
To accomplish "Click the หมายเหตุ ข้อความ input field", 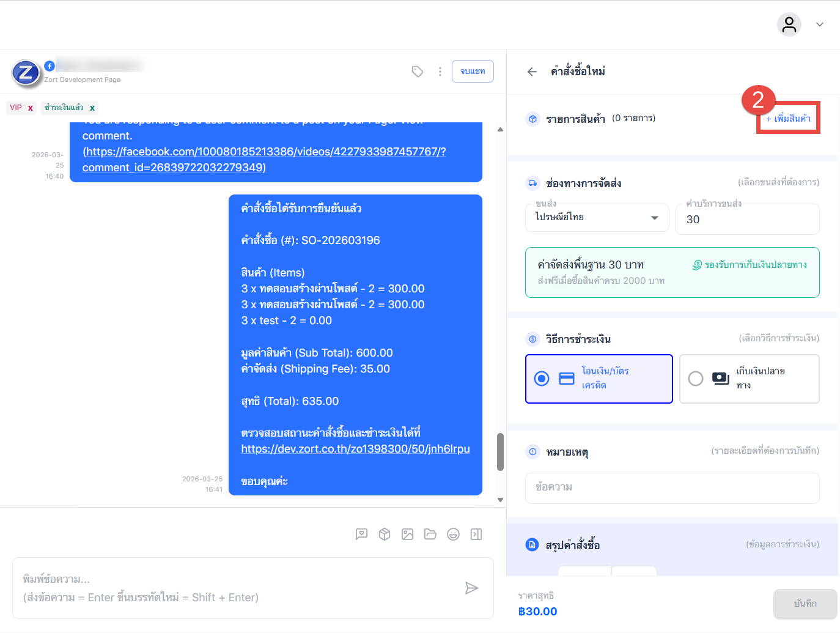I will pos(672,487).
